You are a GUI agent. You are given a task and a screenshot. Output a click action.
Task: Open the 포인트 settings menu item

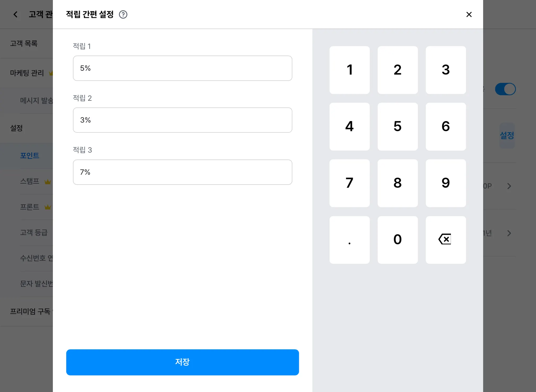[x=30, y=156]
